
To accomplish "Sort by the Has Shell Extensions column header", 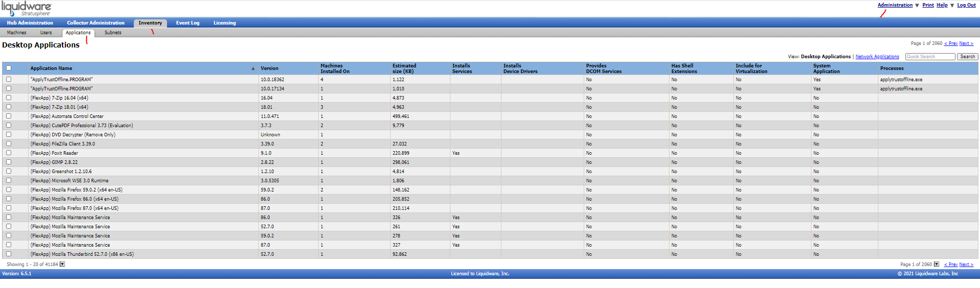I will [x=684, y=68].
